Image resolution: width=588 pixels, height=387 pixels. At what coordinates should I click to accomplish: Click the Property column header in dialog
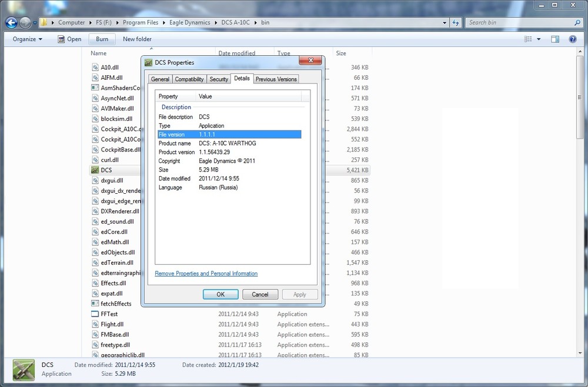175,96
